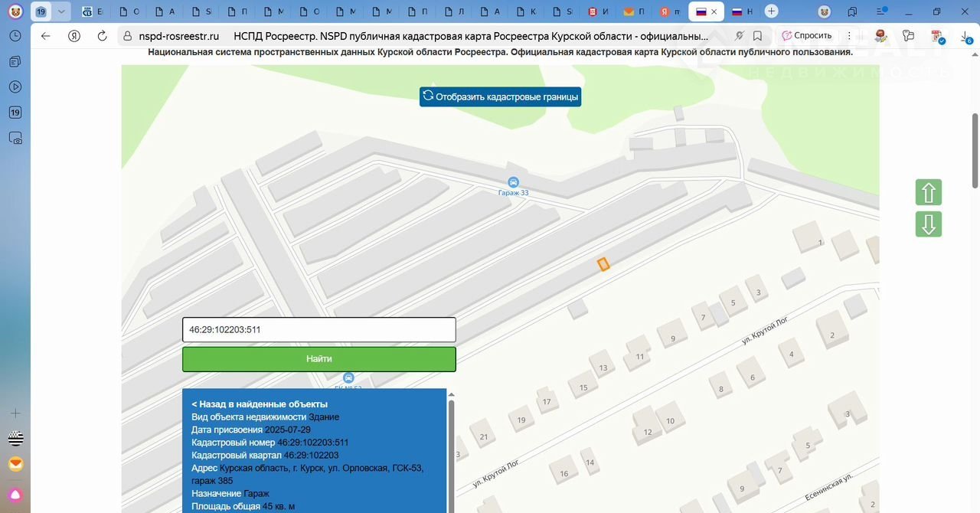Expand the tab groups dropdown chevron
This screenshot has height=513, width=980.
[x=61, y=11]
